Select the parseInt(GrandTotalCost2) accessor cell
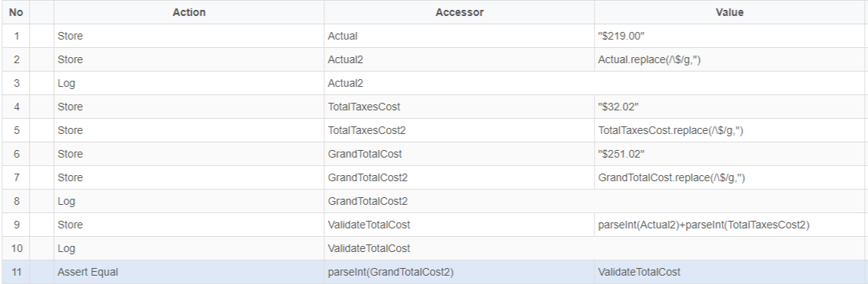This screenshot has width=868, height=284. (459, 272)
